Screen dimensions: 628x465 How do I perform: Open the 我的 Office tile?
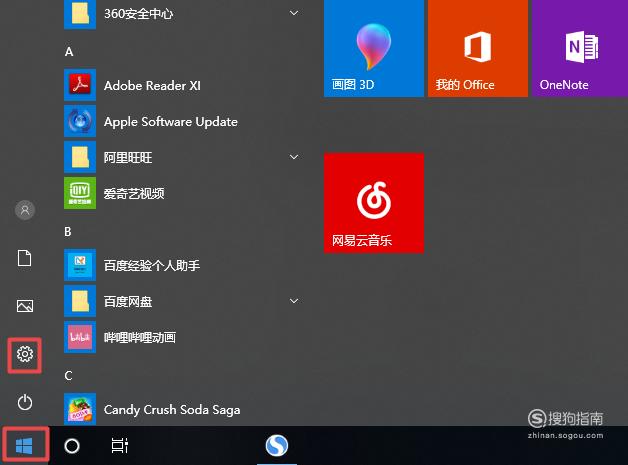pyautogui.click(x=478, y=48)
